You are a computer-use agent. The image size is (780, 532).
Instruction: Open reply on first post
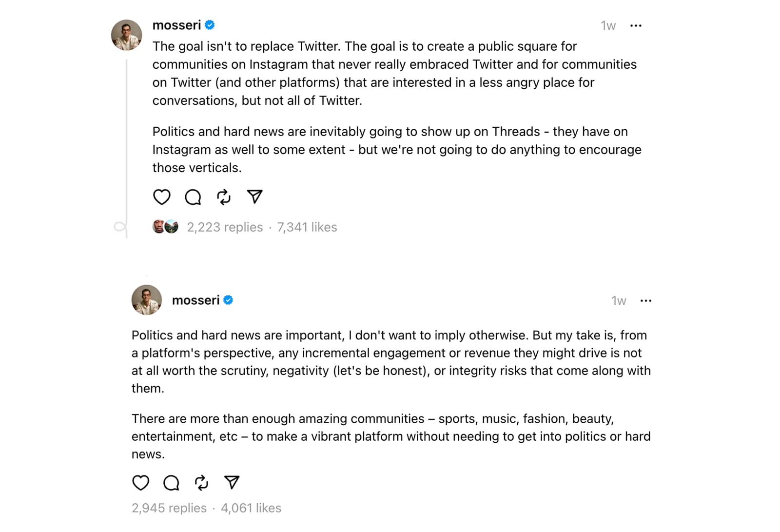tap(193, 197)
